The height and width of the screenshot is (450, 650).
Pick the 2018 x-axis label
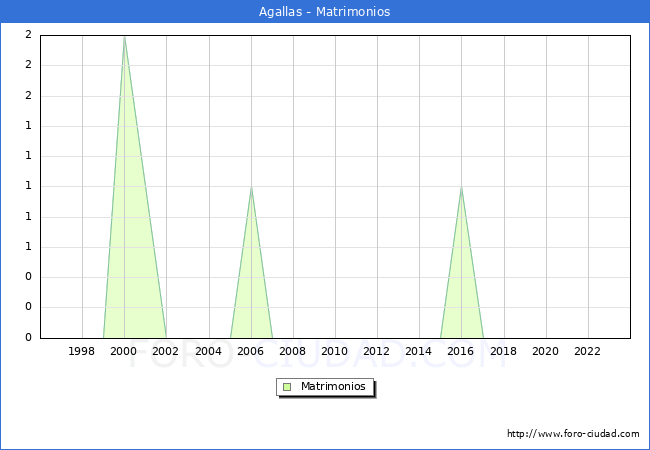[x=503, y=351]
